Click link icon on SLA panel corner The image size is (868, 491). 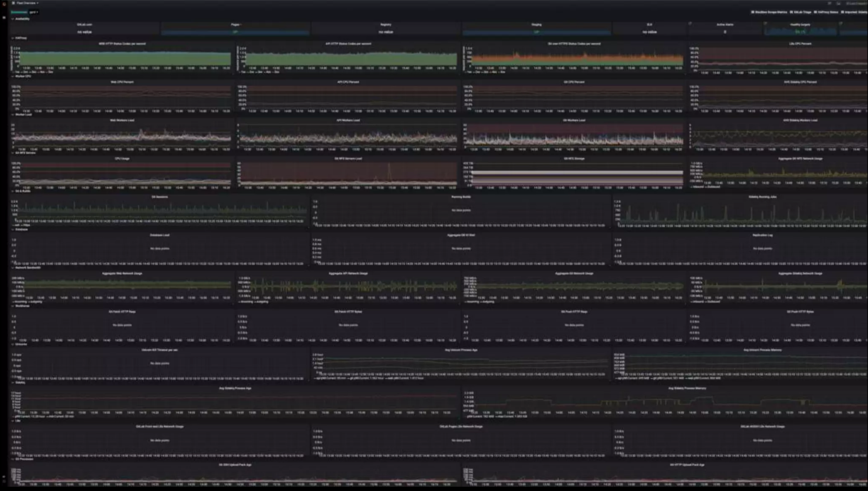pos(690,24)
